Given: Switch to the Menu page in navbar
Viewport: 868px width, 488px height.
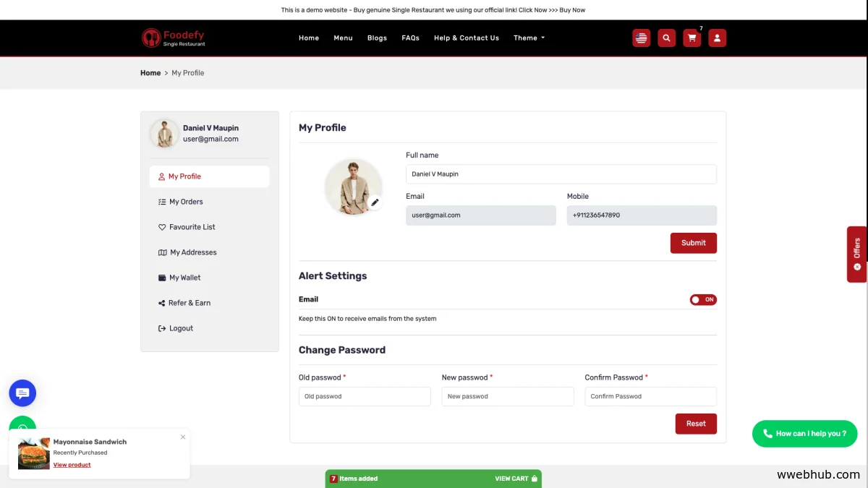Looking at the screenshot, I should 343,38.
